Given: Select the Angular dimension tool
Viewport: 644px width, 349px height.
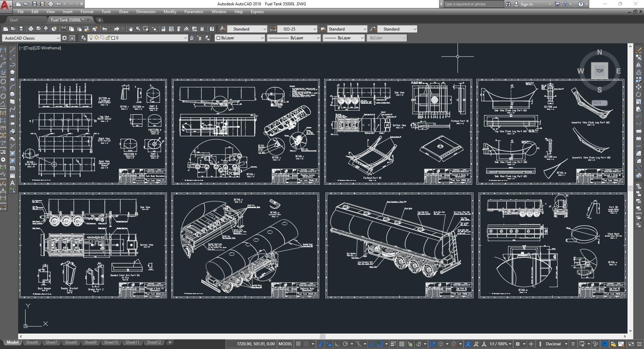Looking at the screenshot, I should click(x=3, y=103).
